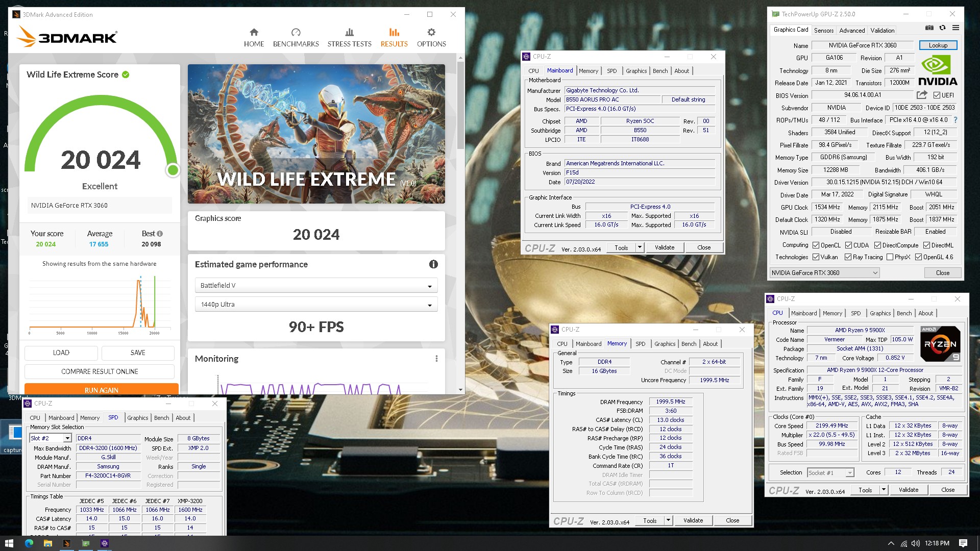This screenshot has height=551, width=980.
Task: Click the LOAD button in 3DMark
Action: pos(61,353)
